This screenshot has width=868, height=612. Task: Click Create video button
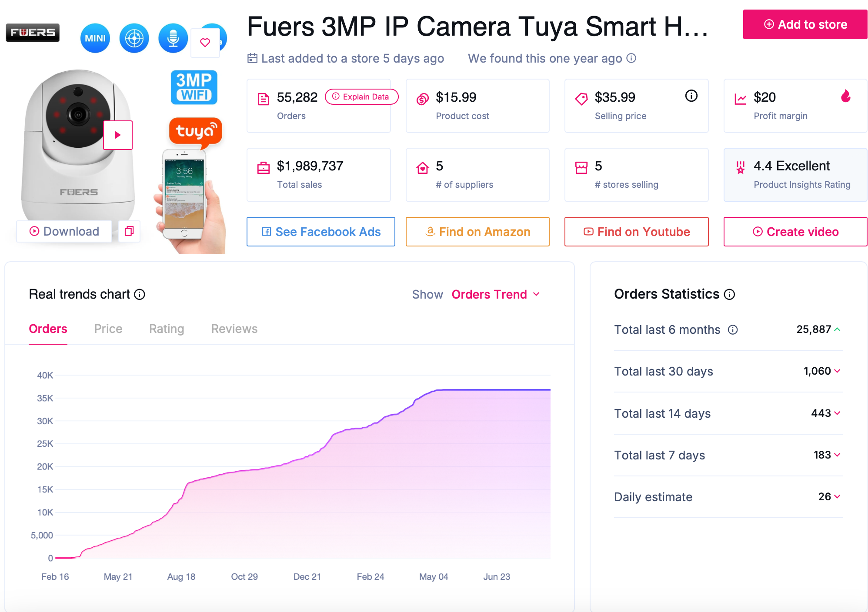pyautogui.click(x=795, y=232)
